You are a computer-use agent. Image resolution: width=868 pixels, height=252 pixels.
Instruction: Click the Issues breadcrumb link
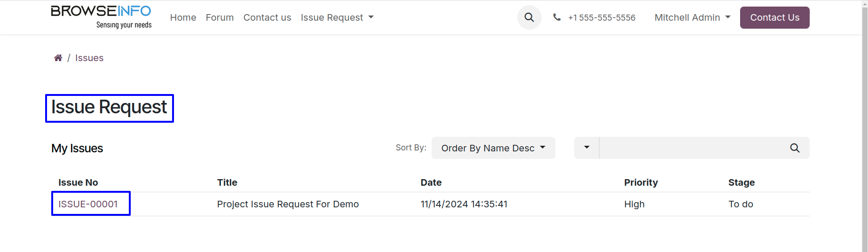click(x=89, y=58)
